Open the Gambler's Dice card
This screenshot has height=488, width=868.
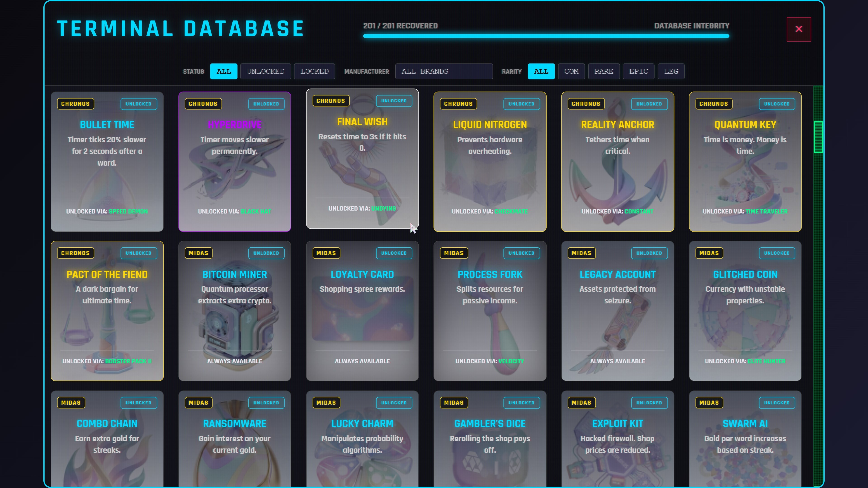(x=490, y=439)
